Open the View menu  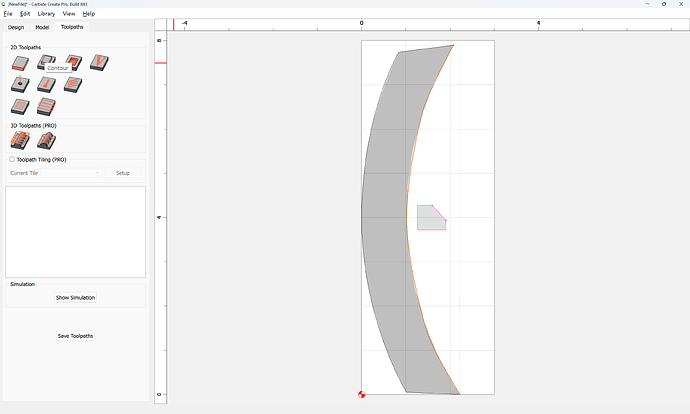pos(69,14)
